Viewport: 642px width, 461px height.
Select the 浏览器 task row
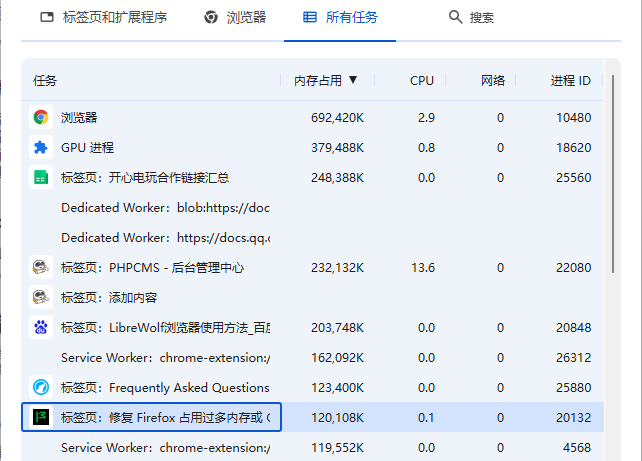point(312,118)
